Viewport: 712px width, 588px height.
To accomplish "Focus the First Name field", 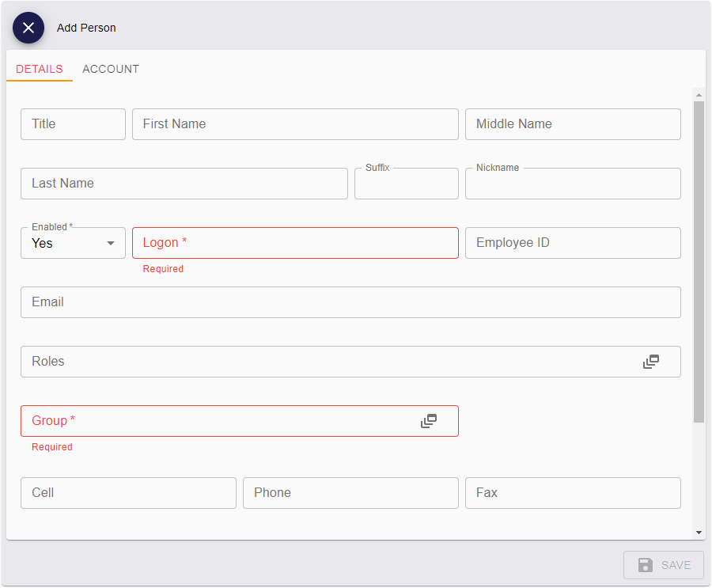I will coord(295,124).
